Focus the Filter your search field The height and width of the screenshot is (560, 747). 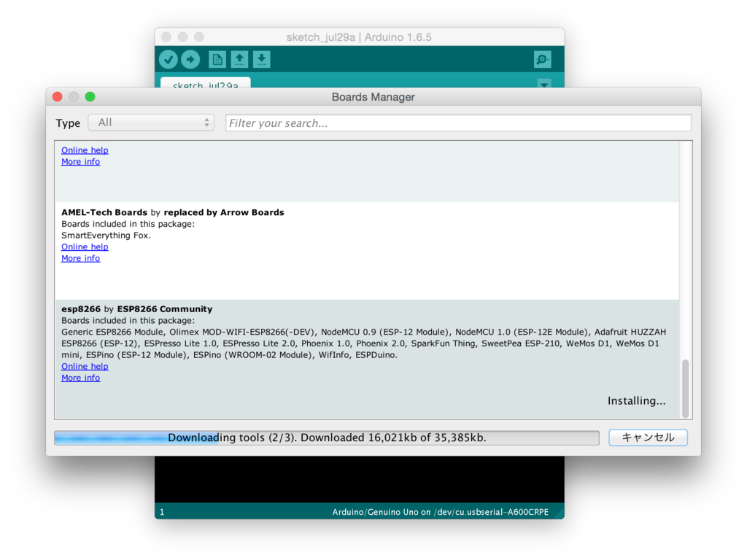coord(458,122)
